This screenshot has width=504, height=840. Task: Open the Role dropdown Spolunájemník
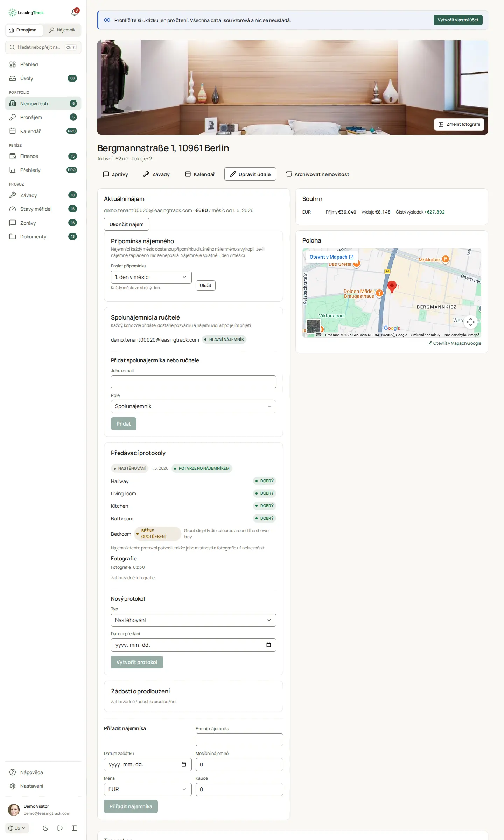[x=194, y=406]
